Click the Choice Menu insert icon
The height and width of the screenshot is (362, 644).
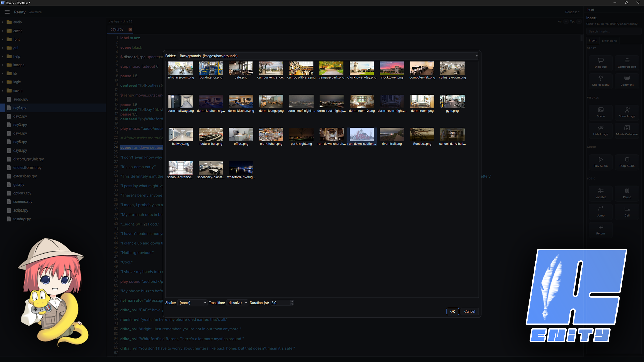(x=601, y=78)
